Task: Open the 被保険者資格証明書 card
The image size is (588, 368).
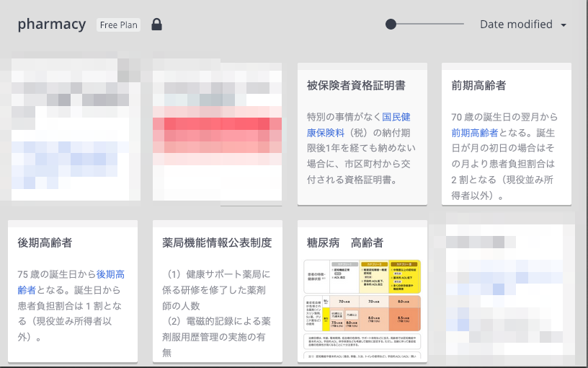Action: coord(362,133)
